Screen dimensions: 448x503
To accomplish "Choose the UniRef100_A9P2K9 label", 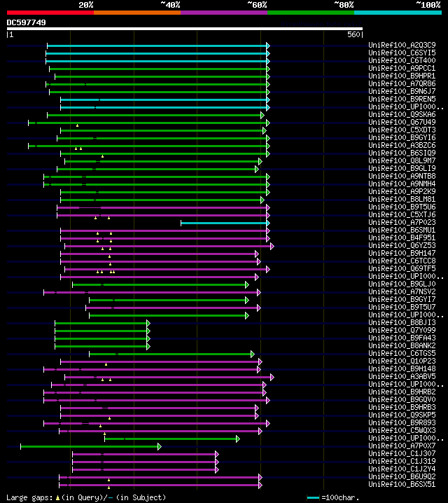I will (x=402, y=191).
